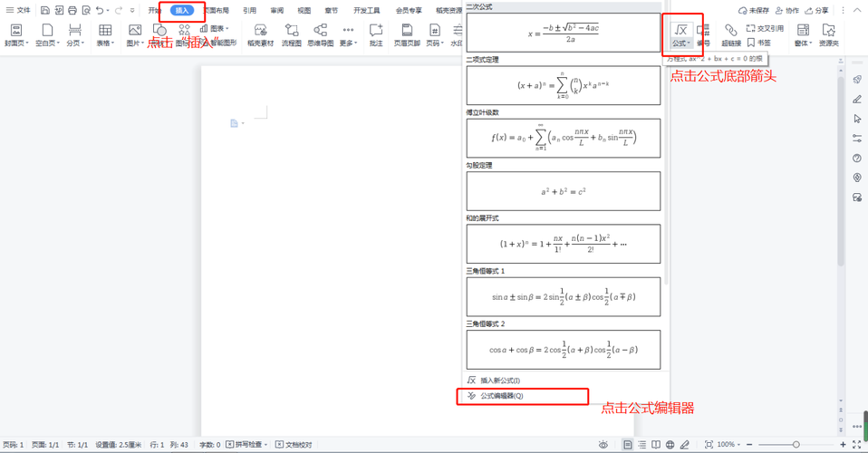Screen dimensions: 868x453
Task: Insert a comment (批注)
Action: pos(376,35)
